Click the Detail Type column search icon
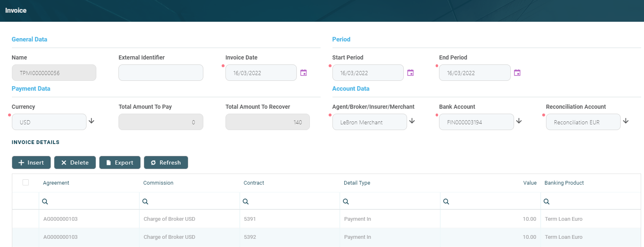Image resolution: width=644 pixels, height=247 pixels. [346, 201]
